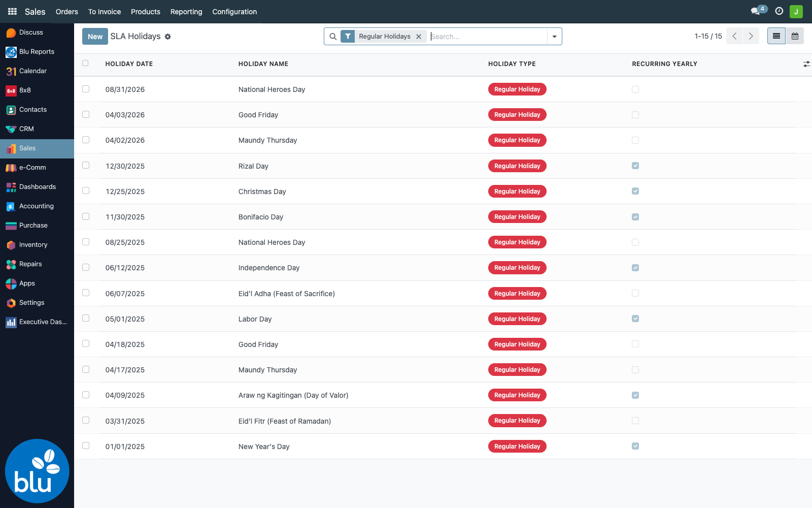Image resolution: width=812 pixels, height=508 pixels.
Task: Open SLA Holidays gear actions menu
Action: pyautogui.click(x=168, y=37)
